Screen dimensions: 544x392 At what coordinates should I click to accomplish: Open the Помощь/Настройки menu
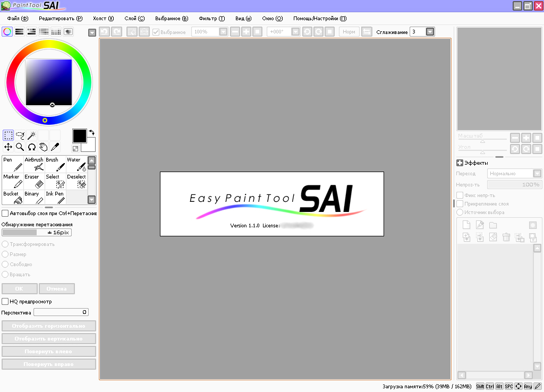(x=319, y=19)
